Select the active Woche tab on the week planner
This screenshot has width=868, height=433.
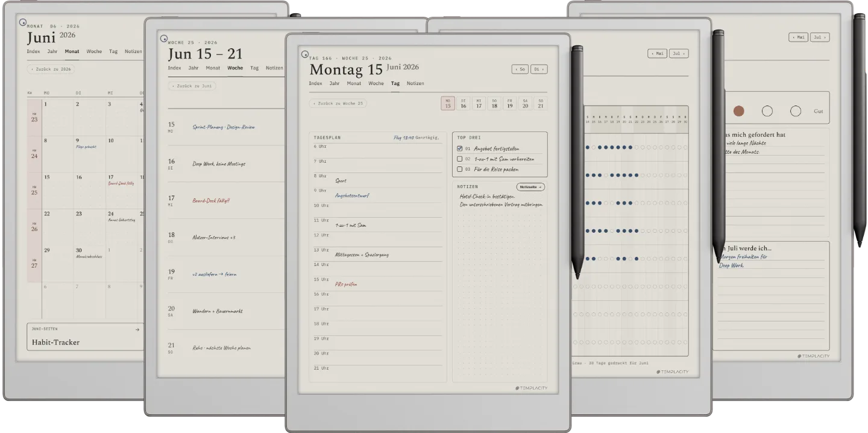tap(235, 68)
